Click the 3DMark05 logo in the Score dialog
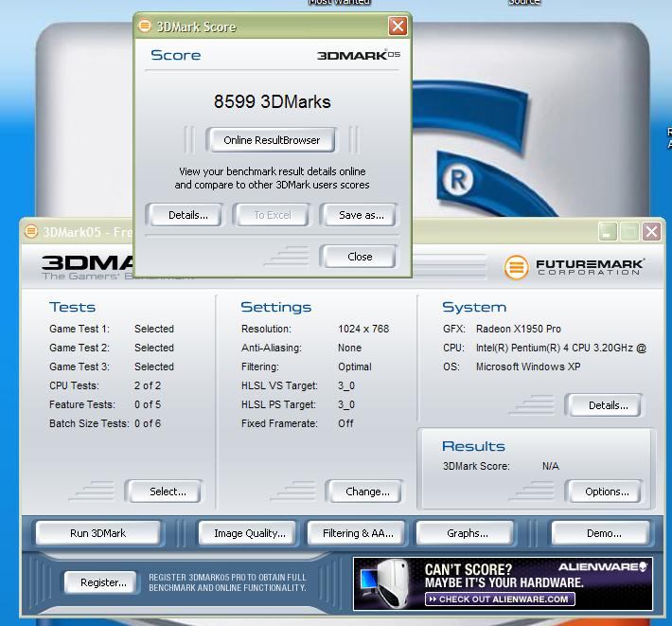Viewport: 672px width, 626px height. pyautogui.click(x=359, y=55)
